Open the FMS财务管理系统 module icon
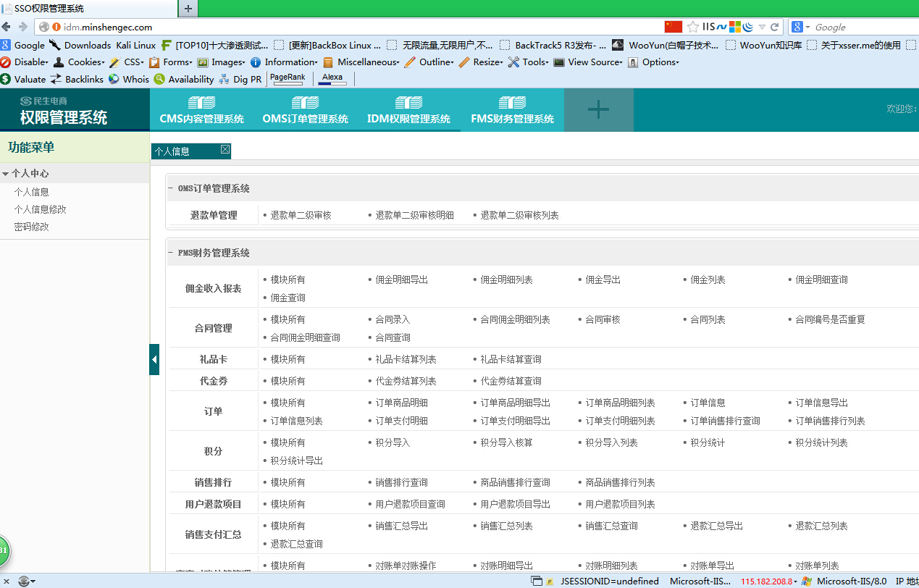This screenshot has width=919, height=588. click(512, 102)
